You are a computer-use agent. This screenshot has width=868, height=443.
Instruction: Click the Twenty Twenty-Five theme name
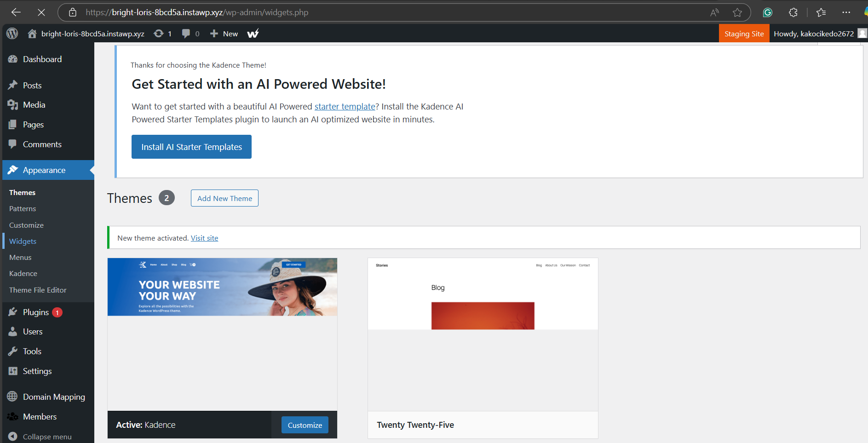(415, 425)
